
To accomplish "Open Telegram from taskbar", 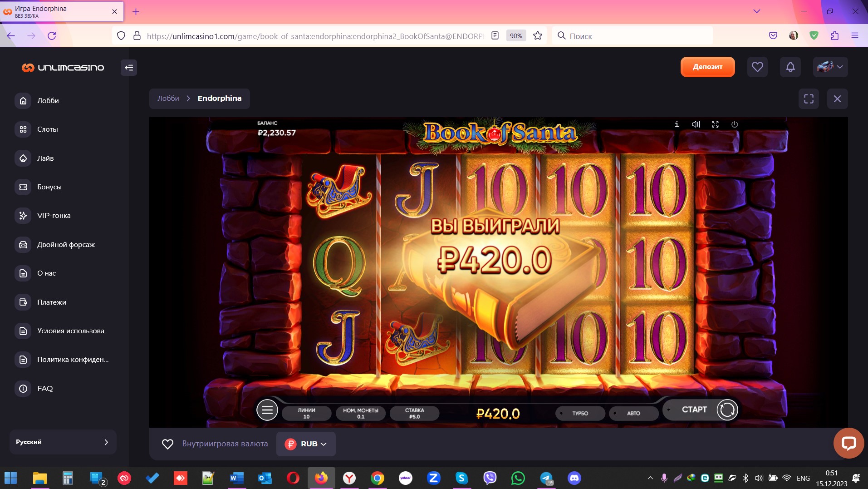I will 546,478.
